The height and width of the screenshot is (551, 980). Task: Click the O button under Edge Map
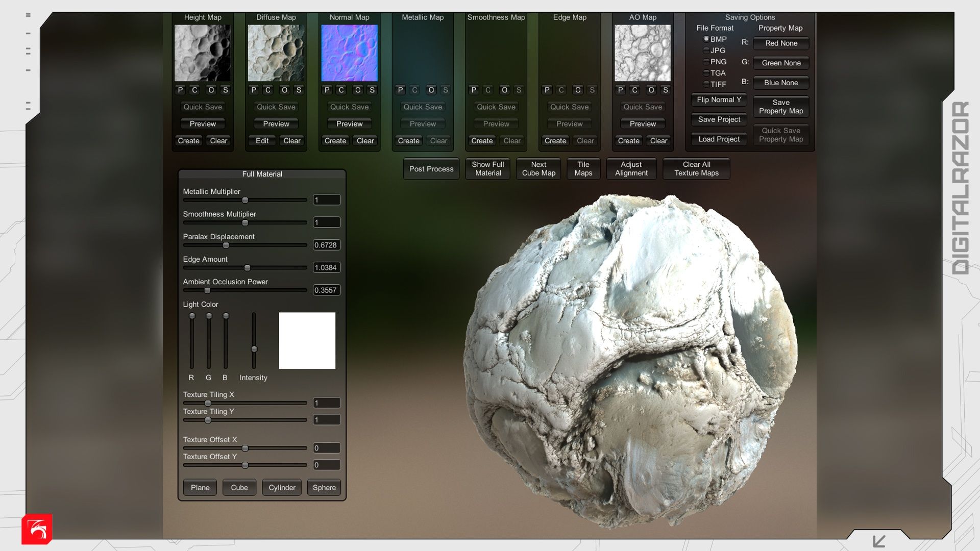(x=578, y=90)
